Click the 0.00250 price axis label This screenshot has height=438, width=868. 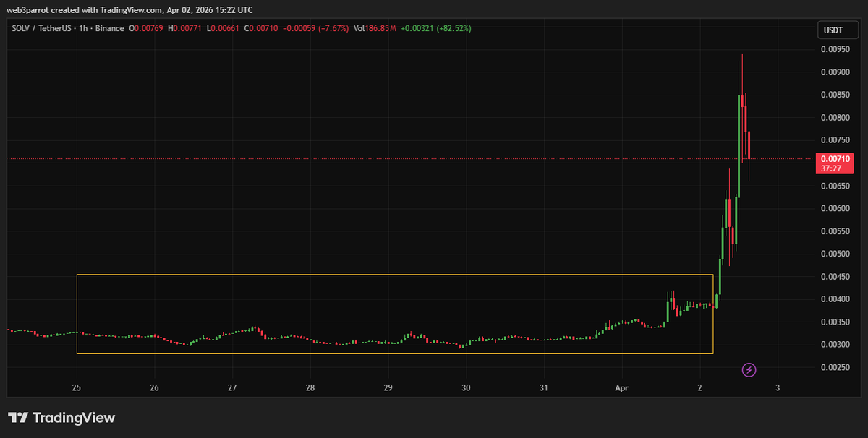click(836, 368)
